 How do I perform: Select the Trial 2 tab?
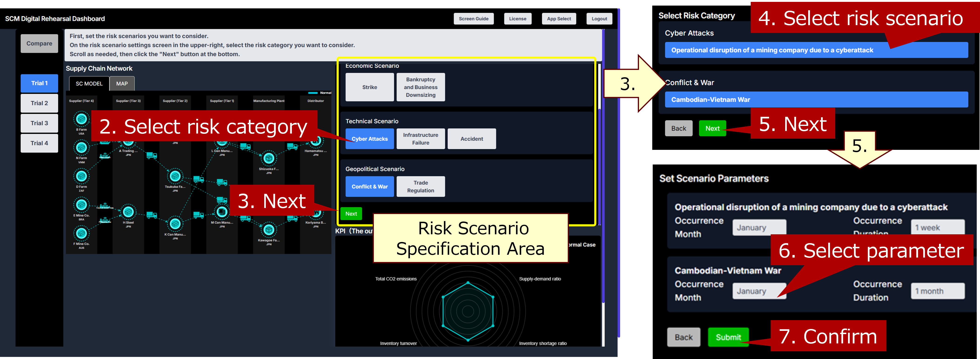pyautogui.click(x=39, y=103)
